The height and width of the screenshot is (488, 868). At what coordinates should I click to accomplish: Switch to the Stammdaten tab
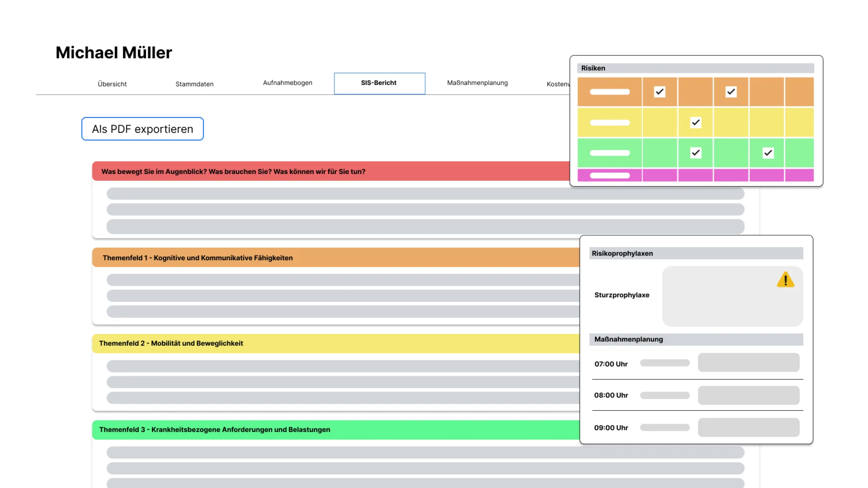pyautogui.click(x=194, y=84)
